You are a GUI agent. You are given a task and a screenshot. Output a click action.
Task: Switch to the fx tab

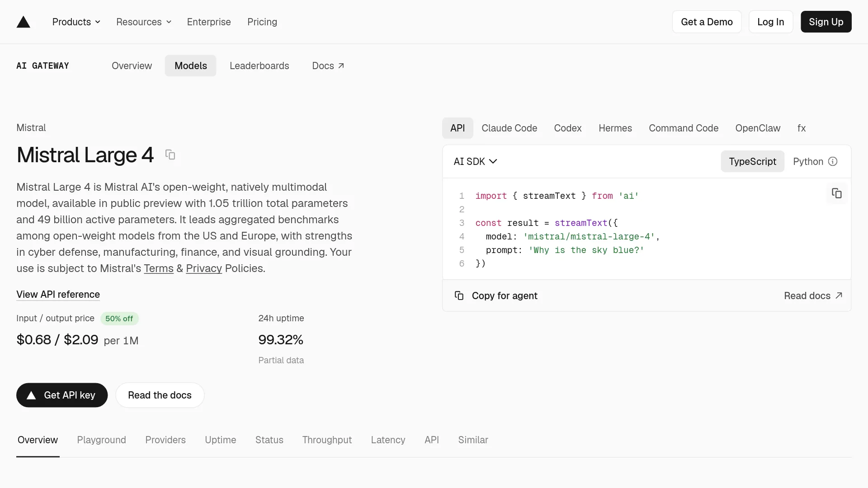[x=802, y=128]
